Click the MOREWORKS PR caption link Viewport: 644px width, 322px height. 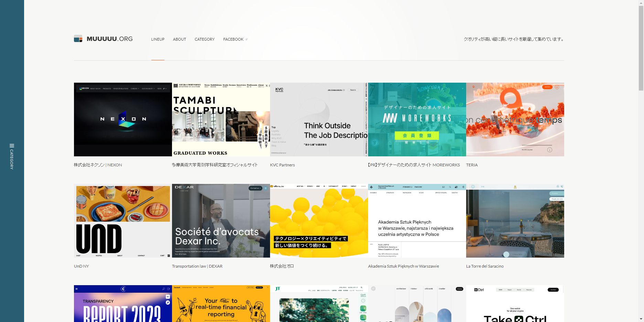(x=414, y=165)
